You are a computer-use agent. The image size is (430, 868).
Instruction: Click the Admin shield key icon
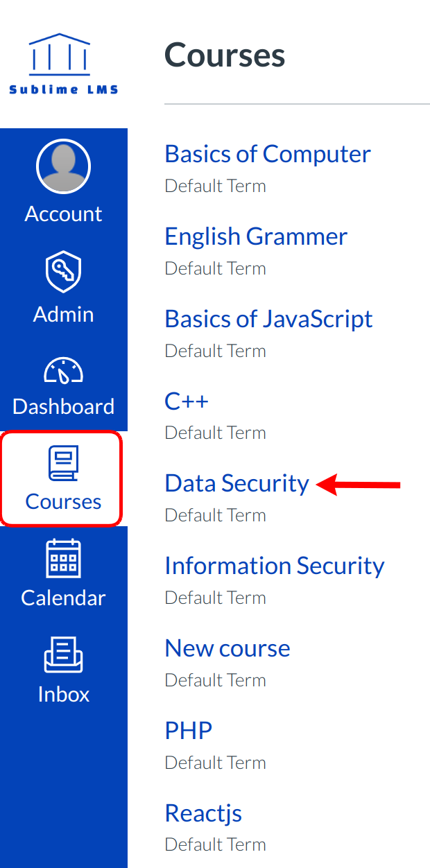tap(63, 273)
